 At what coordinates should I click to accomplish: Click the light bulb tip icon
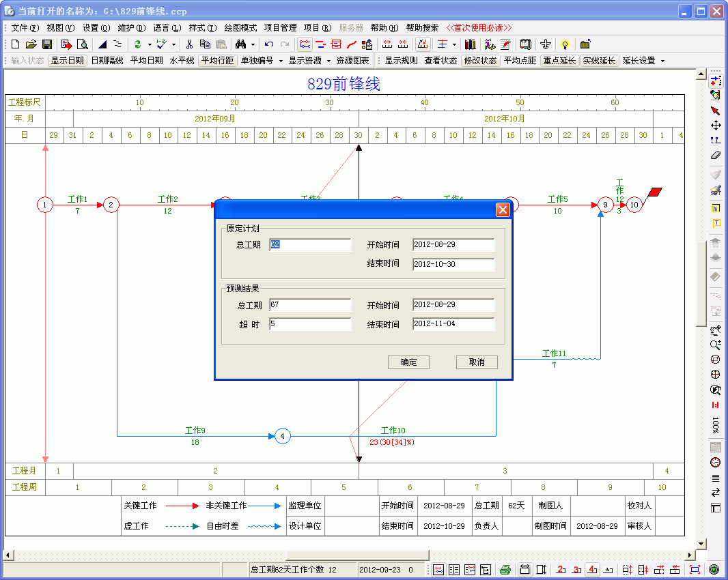[x=565, y=44]
